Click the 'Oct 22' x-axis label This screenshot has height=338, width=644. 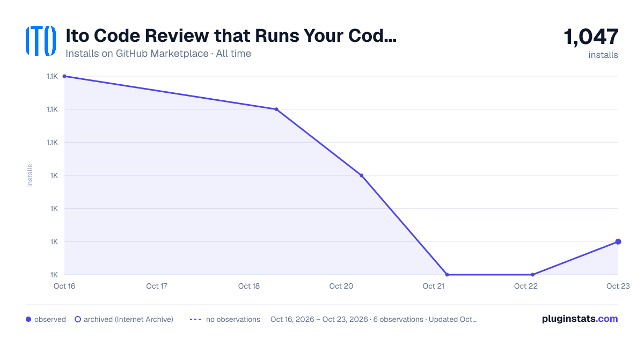tap(526, 286)
